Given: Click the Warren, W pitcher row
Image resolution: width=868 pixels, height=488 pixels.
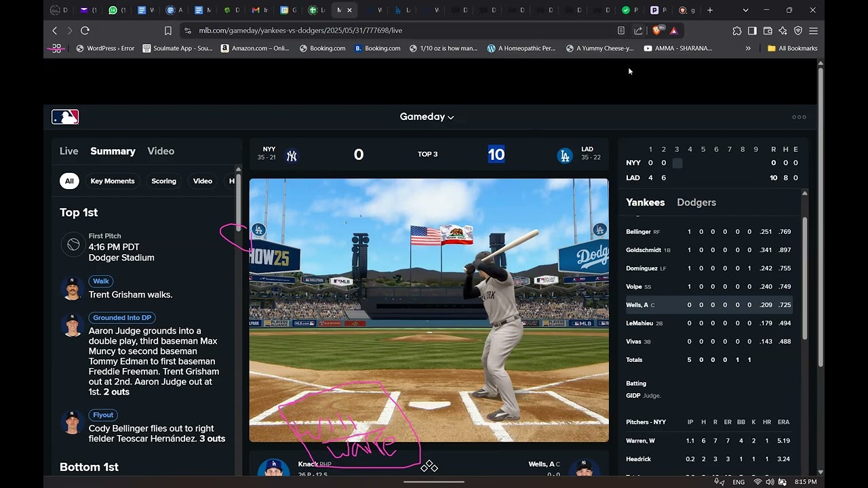Looking at the screenshot, I should point(709,441).
